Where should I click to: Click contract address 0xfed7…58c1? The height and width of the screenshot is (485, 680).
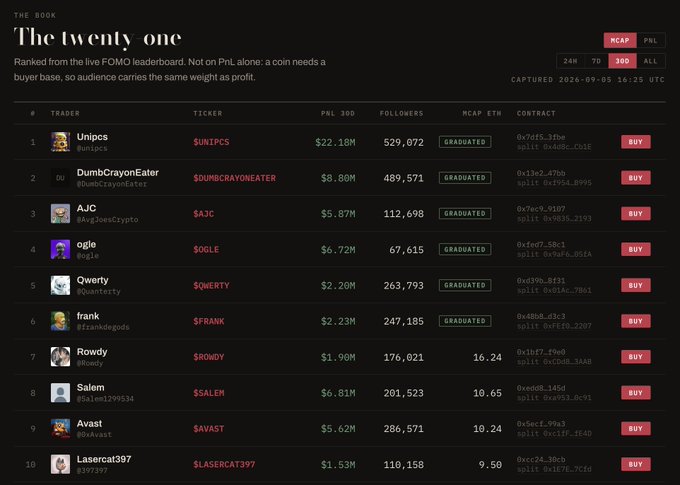pos(541,245)
